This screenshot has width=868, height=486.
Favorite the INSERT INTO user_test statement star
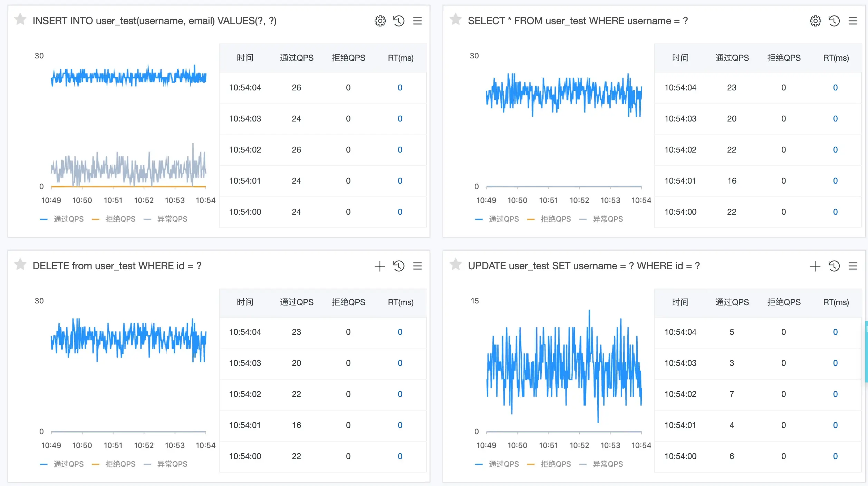pos(20,19)
